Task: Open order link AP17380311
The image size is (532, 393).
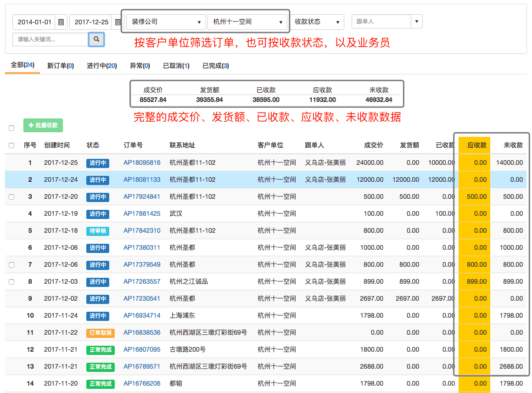Action: (x=142, y=247)
